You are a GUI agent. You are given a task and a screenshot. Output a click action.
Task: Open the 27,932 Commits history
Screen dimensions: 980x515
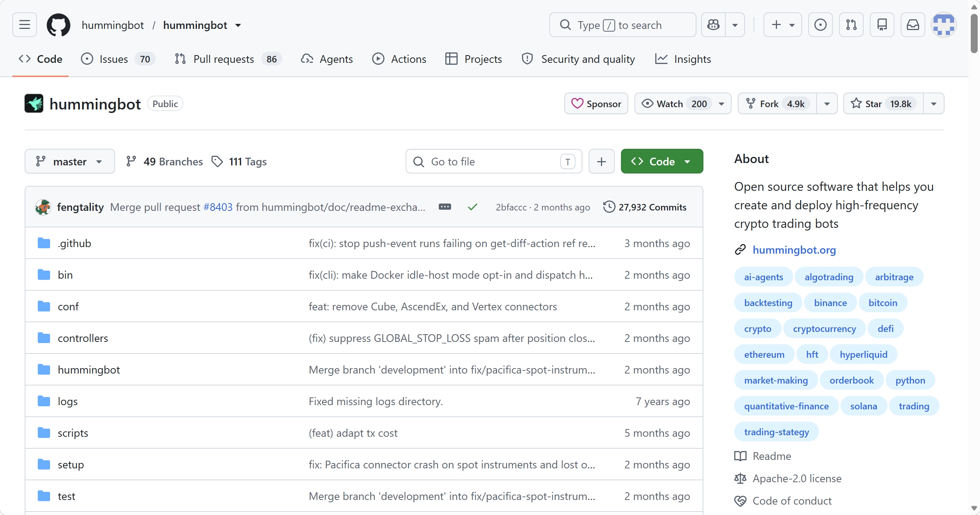[645, 207]
